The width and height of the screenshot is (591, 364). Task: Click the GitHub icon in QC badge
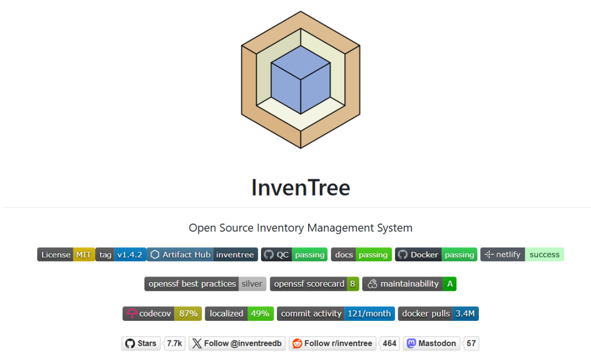pyautogui.click(x=269, y=255)
